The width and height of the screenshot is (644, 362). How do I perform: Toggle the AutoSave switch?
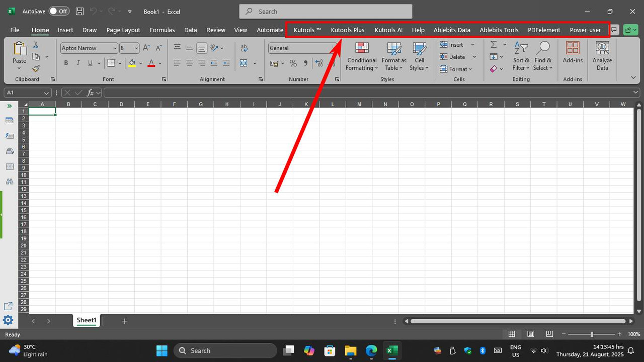tap(59, 11)
